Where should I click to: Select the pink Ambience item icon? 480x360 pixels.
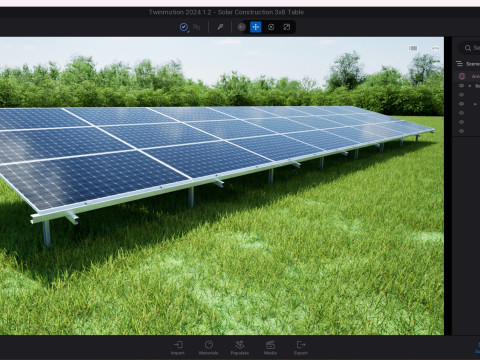point(462,76)
